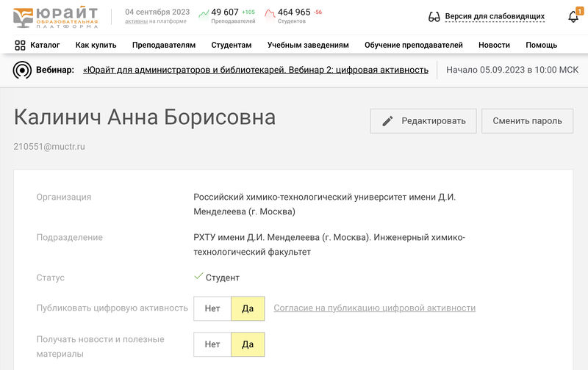Set publish digital activity to Нет
This screenshot has height=370, width=588.
click(x=212, y=308)
